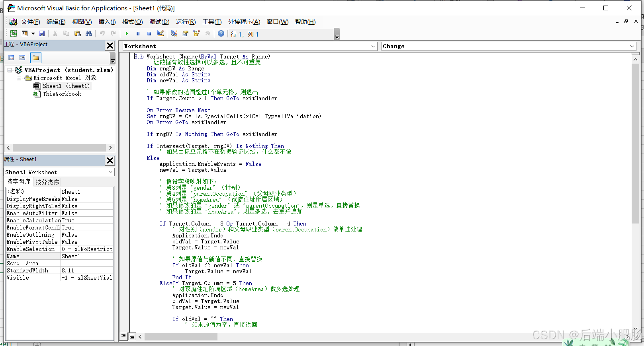This screenshot has height=346, width=644.
Task: Open the 视图(V) menu
Action: pos(82,22)
